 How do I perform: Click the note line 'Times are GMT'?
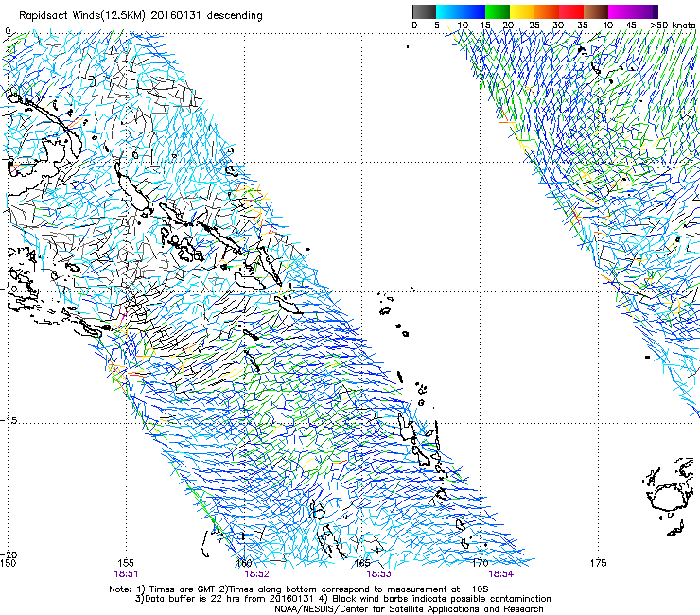coord(183,589)
